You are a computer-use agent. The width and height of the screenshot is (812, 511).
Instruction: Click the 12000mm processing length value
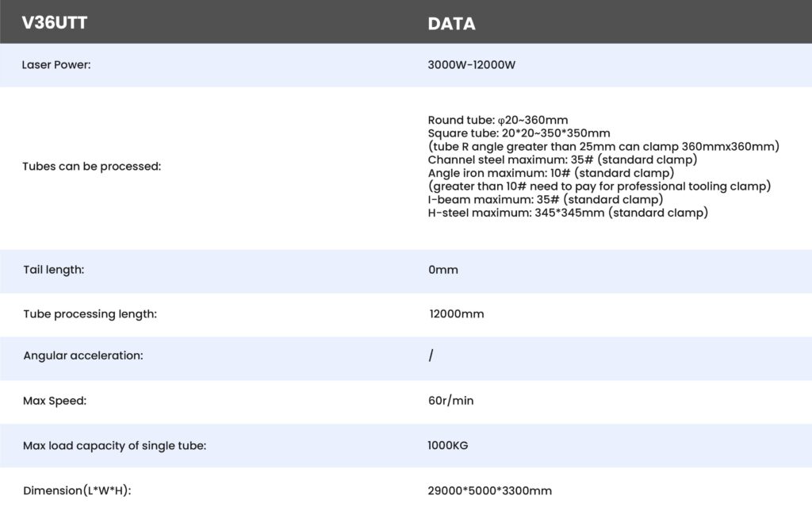click(457, 314)
